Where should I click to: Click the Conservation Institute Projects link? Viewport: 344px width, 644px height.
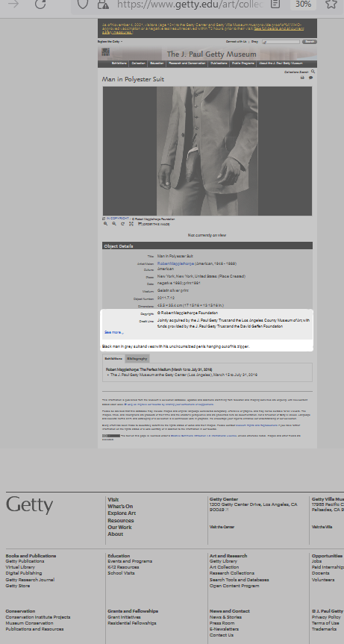coord(38,617)
